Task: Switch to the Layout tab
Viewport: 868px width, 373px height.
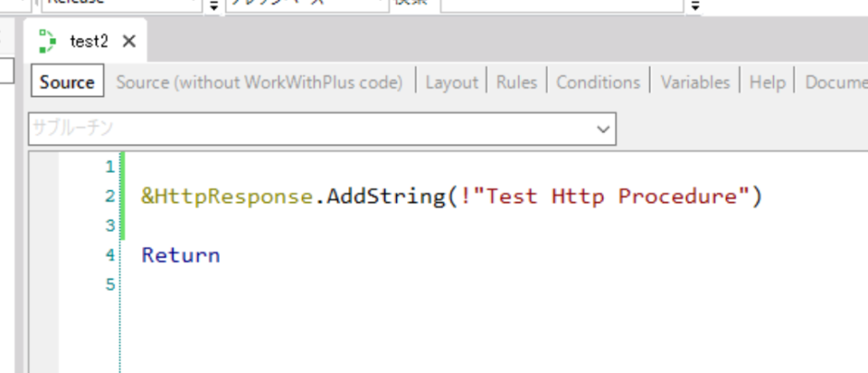Action: pyautogui.click(x=452, y=82)
